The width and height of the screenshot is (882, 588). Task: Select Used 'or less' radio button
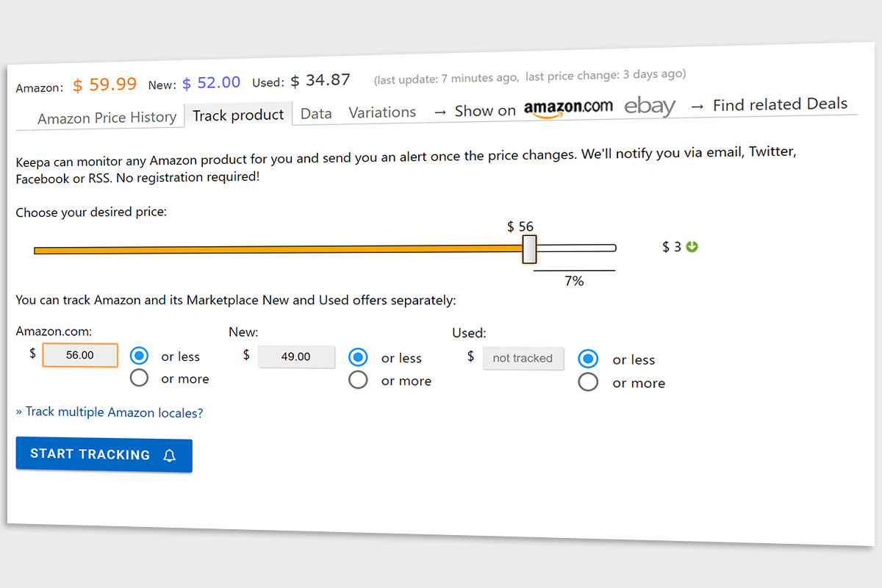click(589, 359)
